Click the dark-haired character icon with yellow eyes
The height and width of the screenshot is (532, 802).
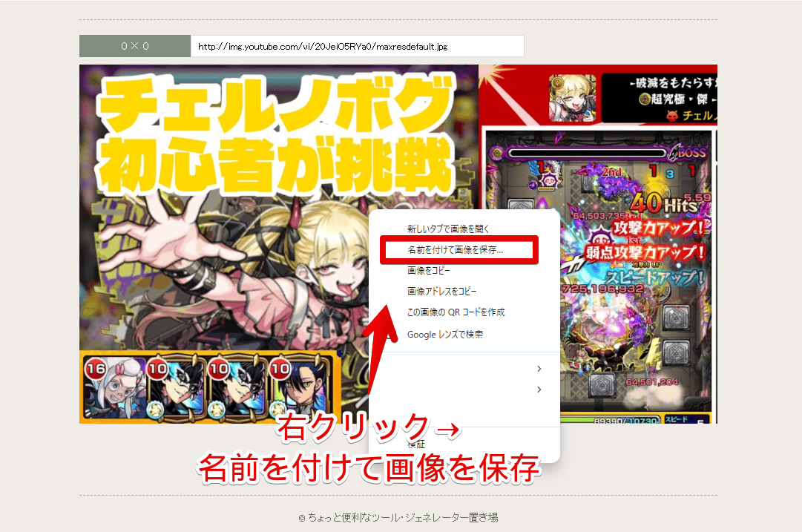(296, 390)
